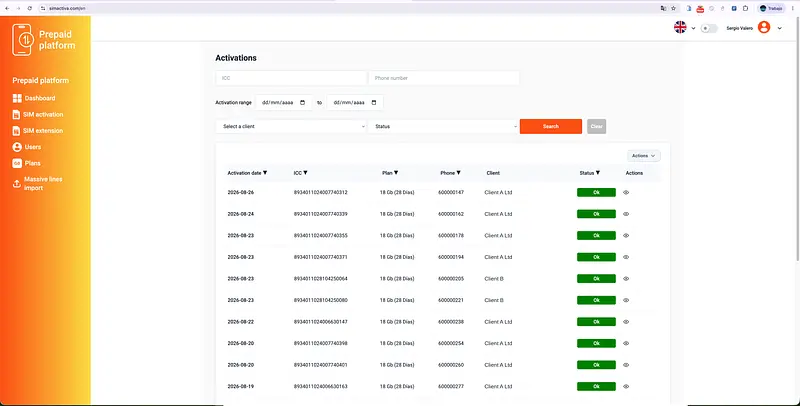This screenshot has width=800, height=406.
Task: Click the browser translate icon
Action: [x=663, y=8]
